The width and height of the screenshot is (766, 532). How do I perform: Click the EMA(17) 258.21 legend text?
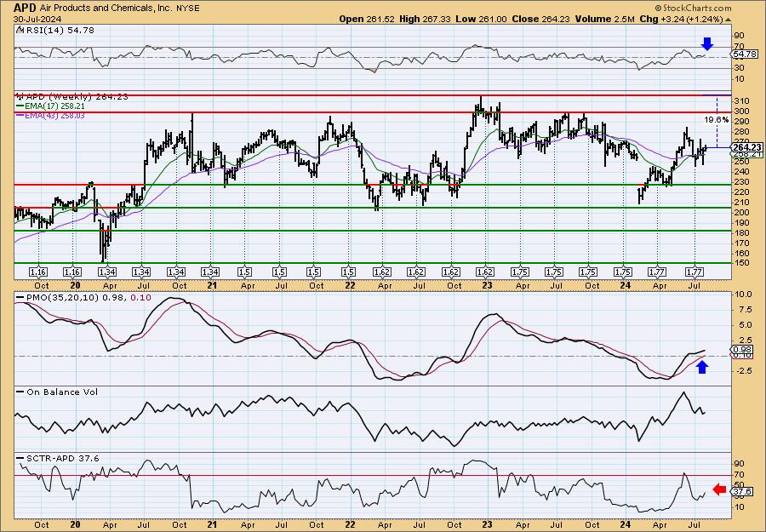[x=55, y=106]
